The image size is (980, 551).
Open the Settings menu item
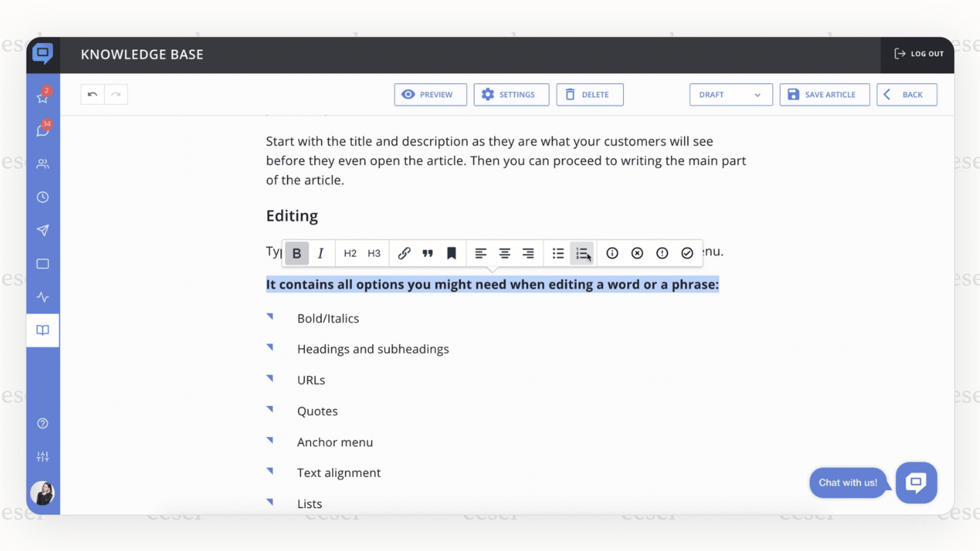click(511, 94)
